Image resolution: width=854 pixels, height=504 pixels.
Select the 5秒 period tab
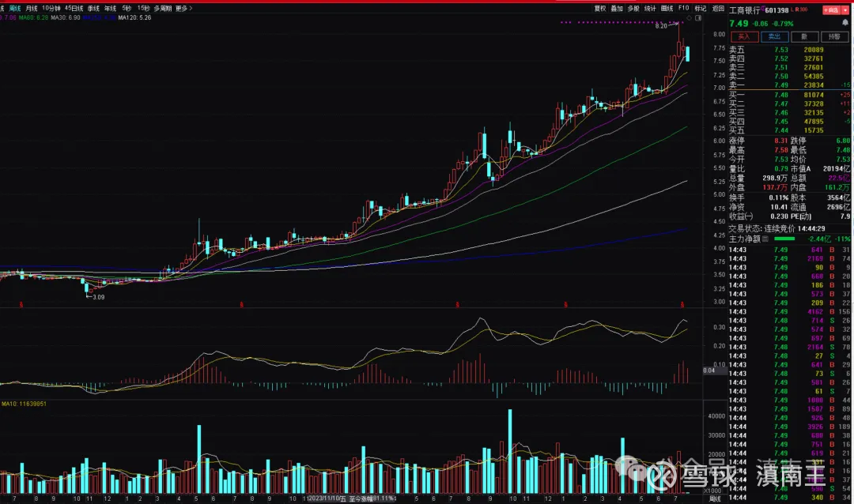click(127, 8)
